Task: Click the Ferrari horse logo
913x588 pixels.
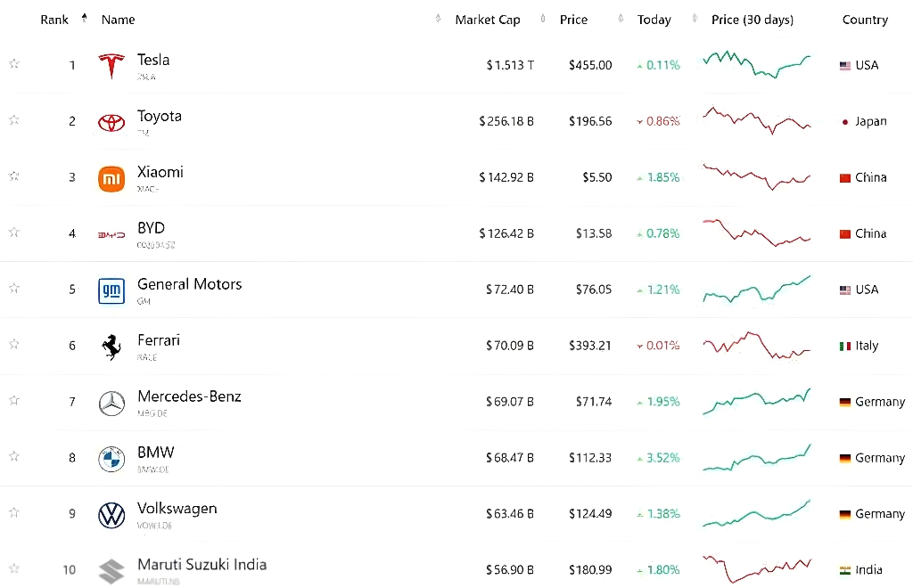Action: tap(111, 347)
